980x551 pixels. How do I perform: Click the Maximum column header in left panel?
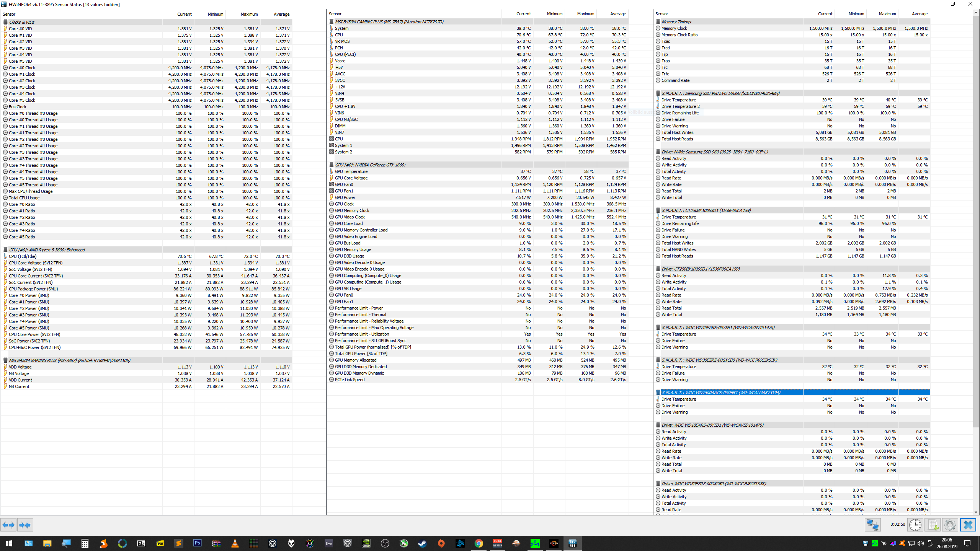[x=249, y=14]
